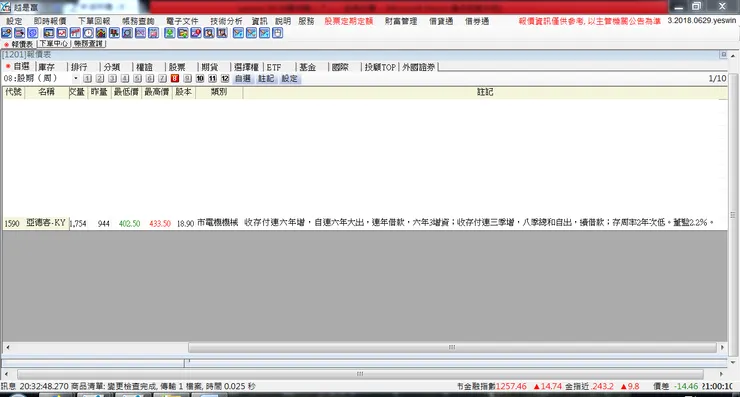
Task: Open the 即時報價 menu
Action: tap(50, 21)
